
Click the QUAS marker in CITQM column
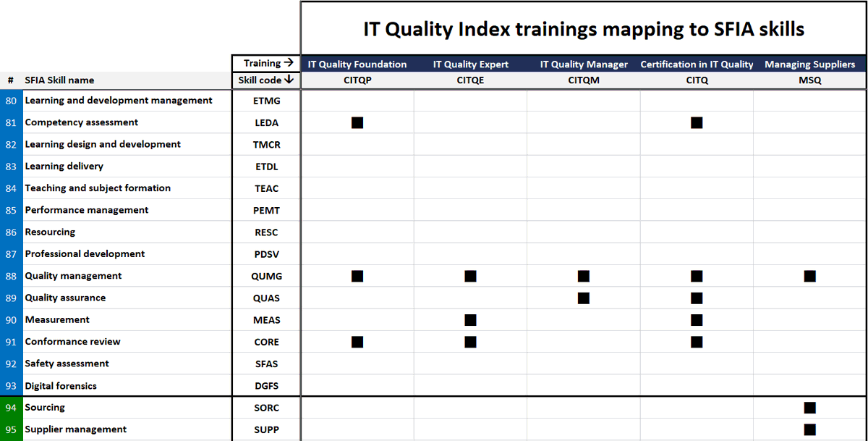584,298
